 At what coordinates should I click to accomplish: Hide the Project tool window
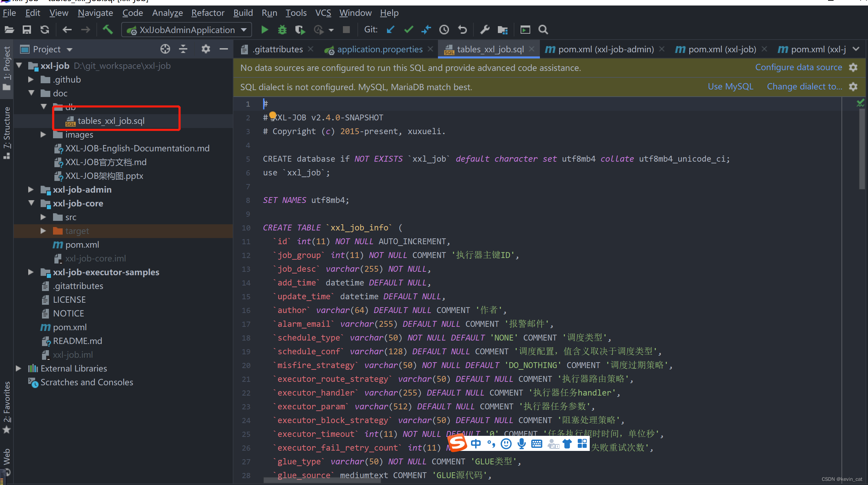pos(224,49)
